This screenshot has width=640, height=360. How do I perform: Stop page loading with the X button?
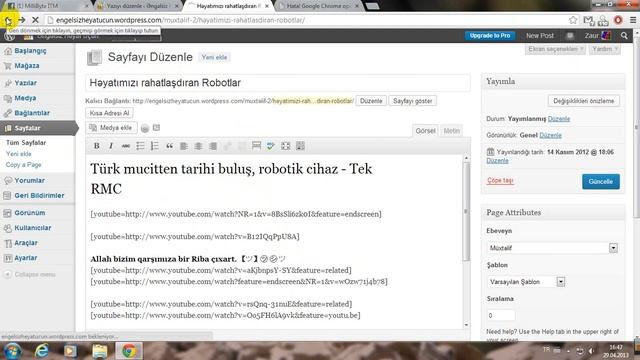click(x=36, y=20)
